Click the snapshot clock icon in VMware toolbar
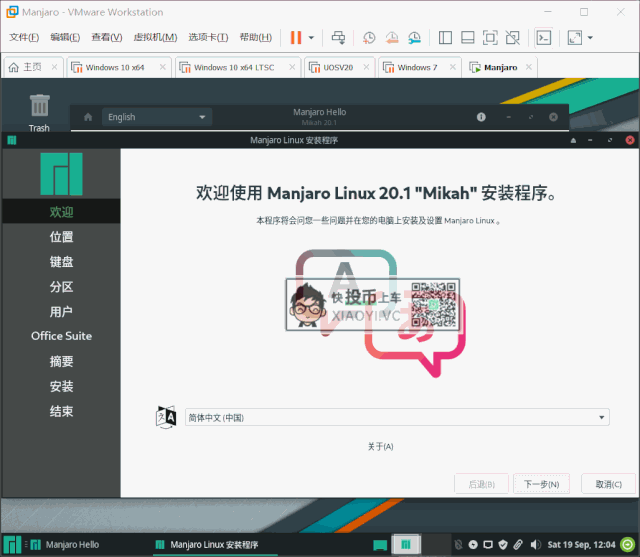 click(x=369, y=38)
